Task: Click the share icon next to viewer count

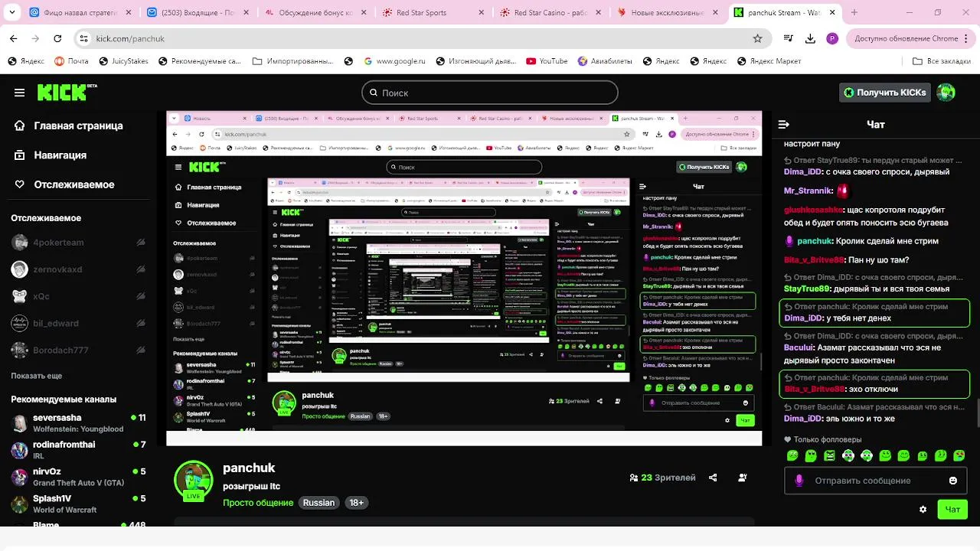Action: 713,478
